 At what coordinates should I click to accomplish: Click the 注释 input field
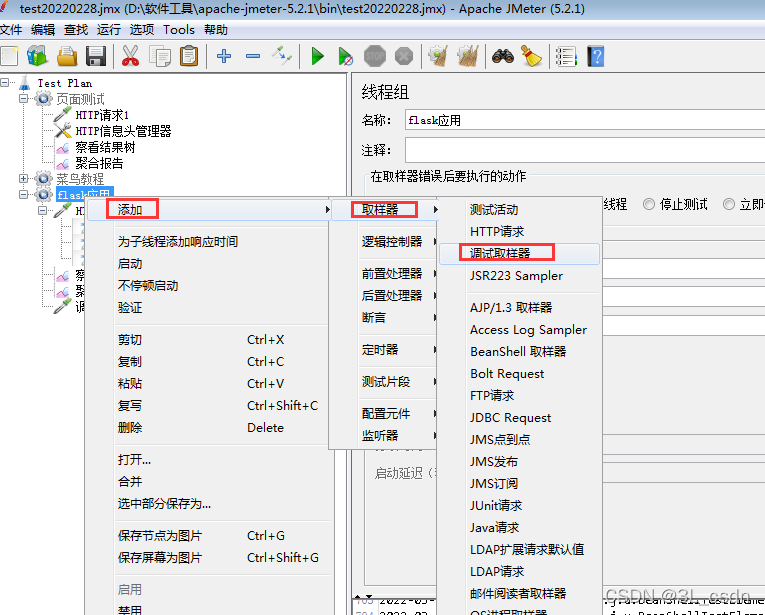(x=584, y=150)
